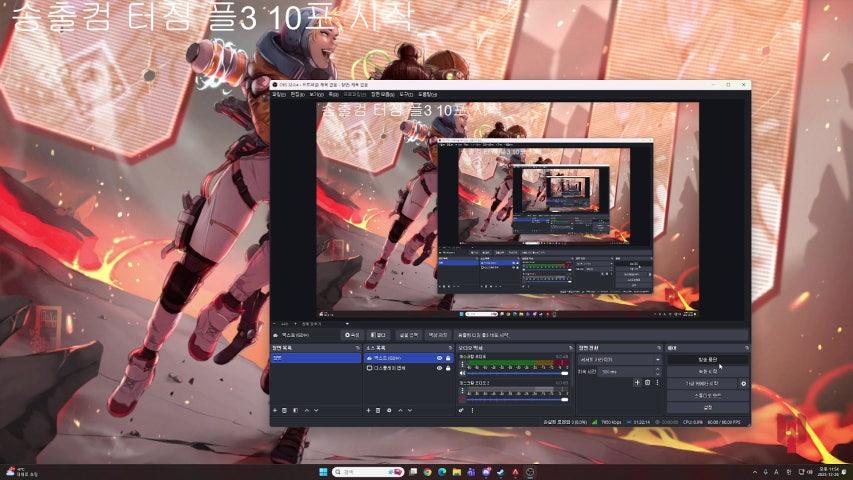The width and height of the screenshot is (853, 480).
Task: Expand the audio mixer three-dot menu
Action: pyautogui.click(x=472, y=410)
